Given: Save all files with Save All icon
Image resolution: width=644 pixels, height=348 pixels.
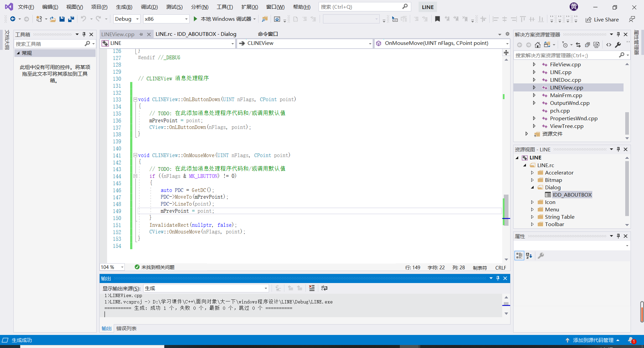Looking at the screenshot, I should point(71,19).
